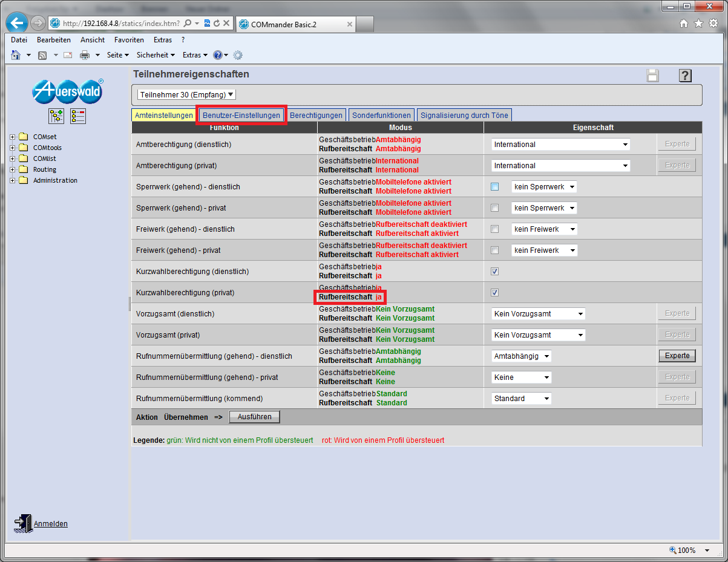Click the browser back arrow button
Viewport: 728px width, 562px height.
click(18, 23)
